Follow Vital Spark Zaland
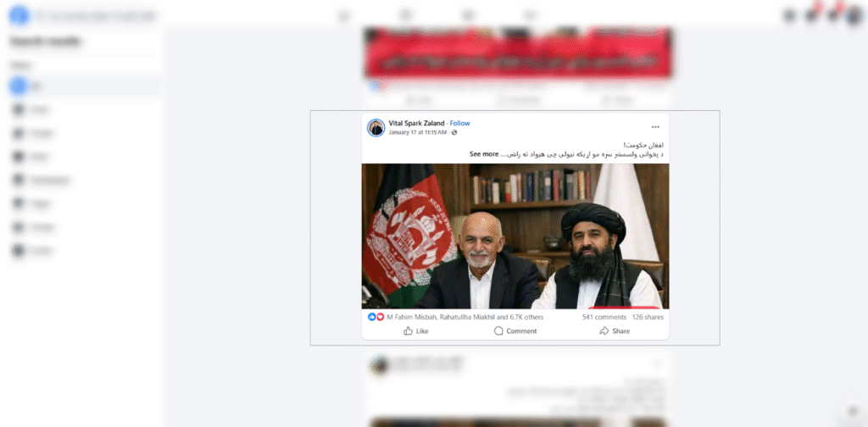Viewport: 868px width, 427px height. 459,124
